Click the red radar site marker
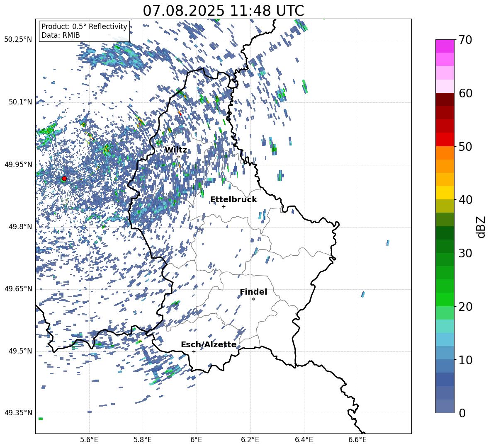Screen dimensions: 491x448 (x=64, y=178)
